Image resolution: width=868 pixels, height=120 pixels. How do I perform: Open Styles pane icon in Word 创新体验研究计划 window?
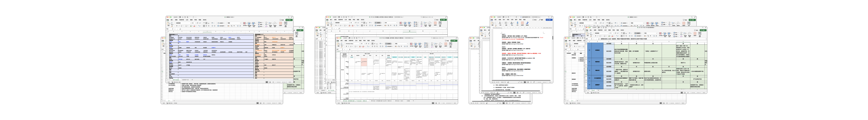pos(512,23)
